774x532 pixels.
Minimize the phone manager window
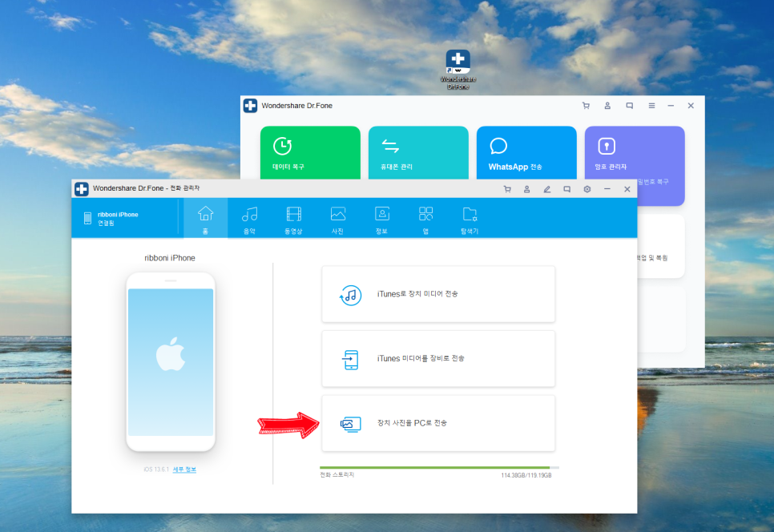[607, 189]
